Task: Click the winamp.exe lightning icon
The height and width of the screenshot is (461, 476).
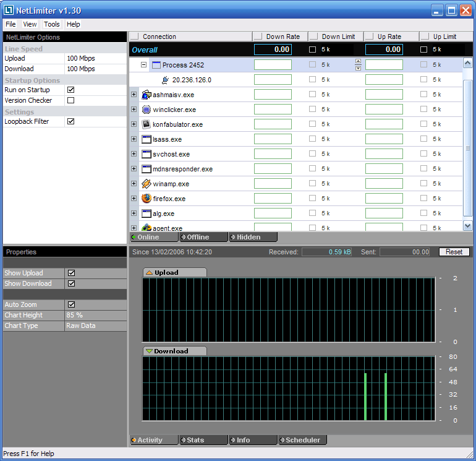Action: 147,184
